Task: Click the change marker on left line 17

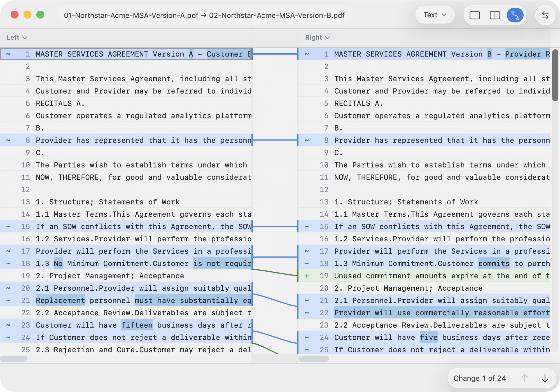Action: click(8, 251)
